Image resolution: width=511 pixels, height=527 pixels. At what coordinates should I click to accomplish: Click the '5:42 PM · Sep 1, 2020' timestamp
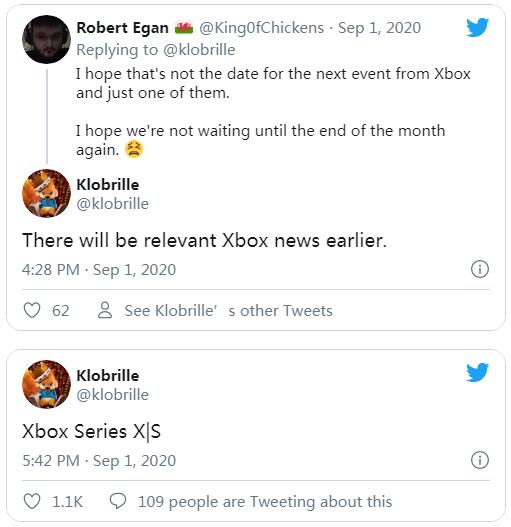point(99,461)
